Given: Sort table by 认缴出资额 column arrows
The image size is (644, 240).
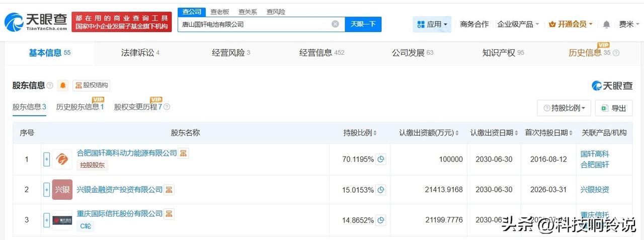Looking at the screenshot, I should click(x=457, y=133).
